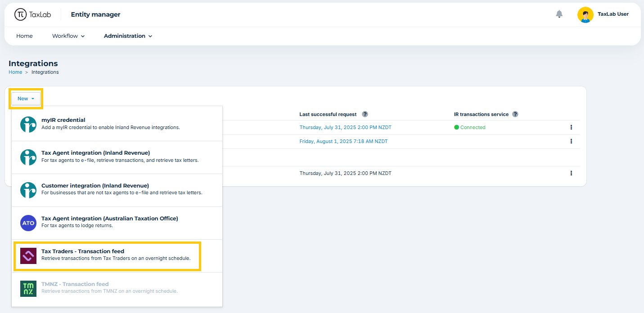Click 'For tax agents to lodge returns' description

pos(77,226)
